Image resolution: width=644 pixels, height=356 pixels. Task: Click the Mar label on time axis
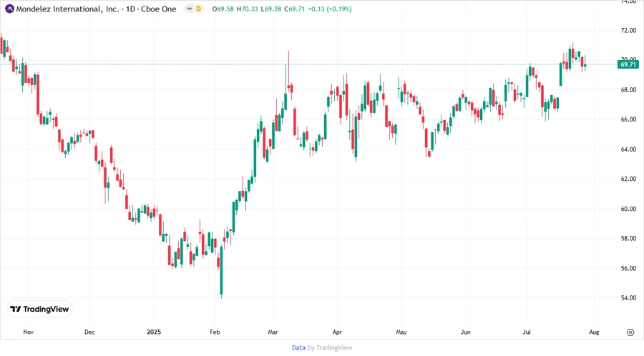pyautogui.click(x=273, y=332)
